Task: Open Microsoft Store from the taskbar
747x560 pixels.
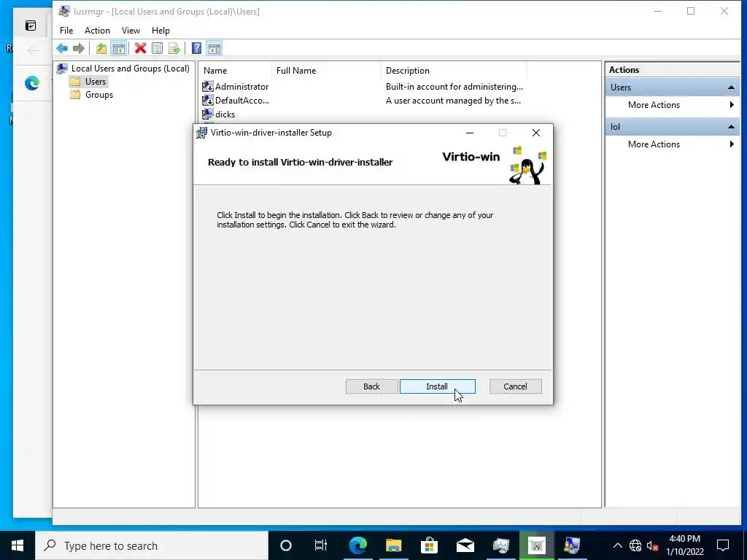Action: (x=429, y=545)
